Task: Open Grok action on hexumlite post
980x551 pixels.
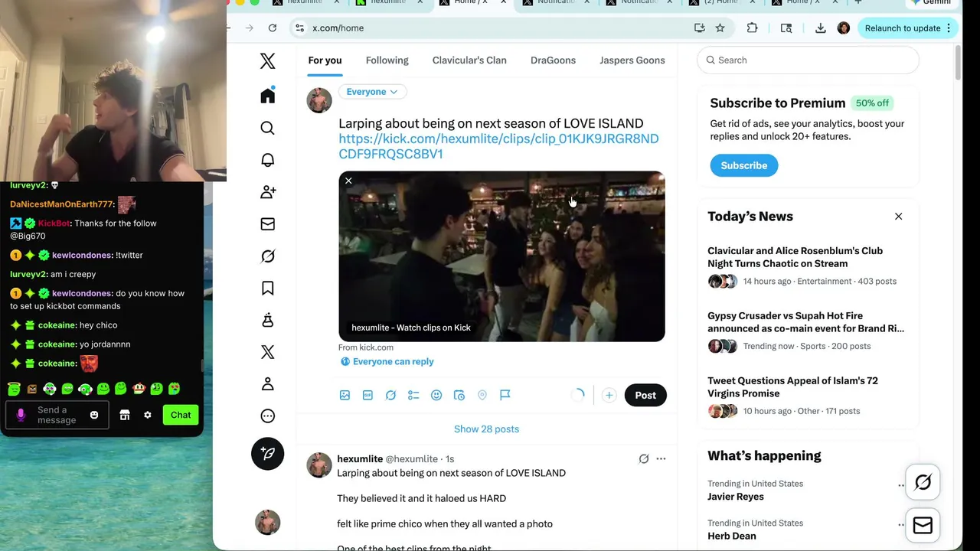Action: (x=644, y=459)
